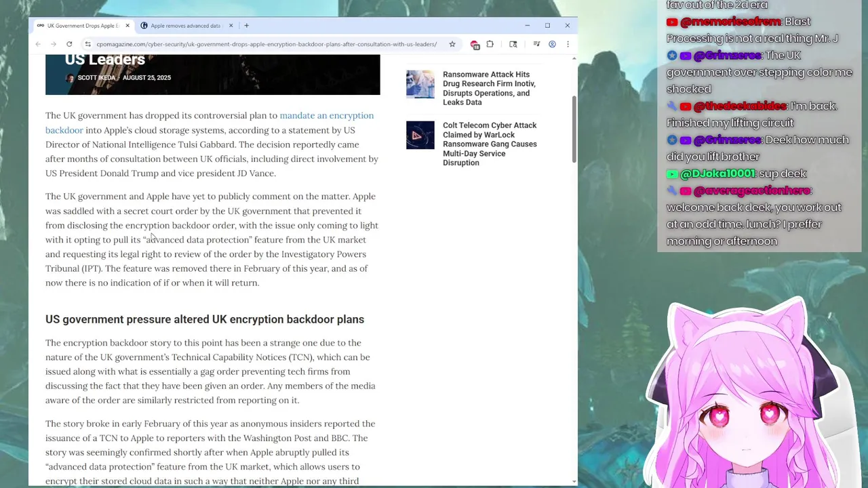Click scrollbar up arrow at page top
The height and width of the screenshot is (488, 868).
574,58
